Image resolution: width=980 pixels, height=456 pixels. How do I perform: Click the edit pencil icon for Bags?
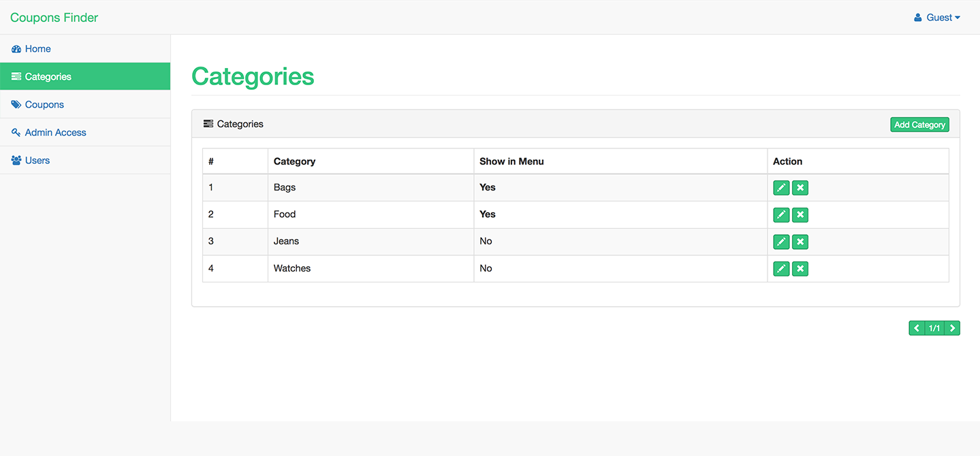781,188
